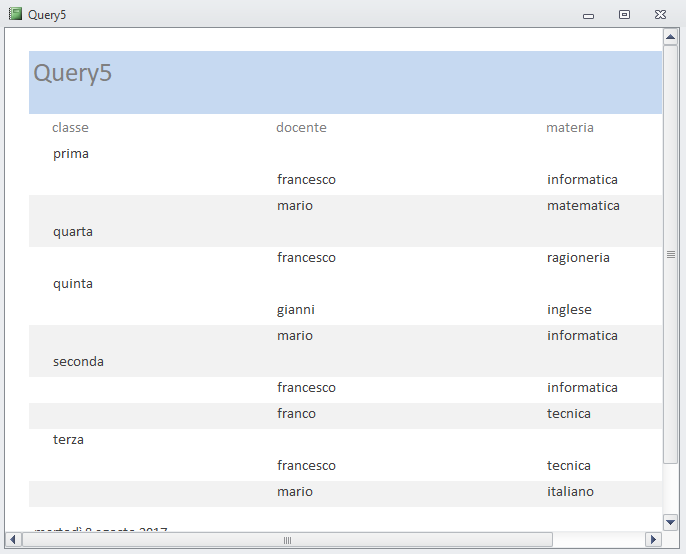Select the Query5 report header title
The image size is (686, 554).
[73, 73]
